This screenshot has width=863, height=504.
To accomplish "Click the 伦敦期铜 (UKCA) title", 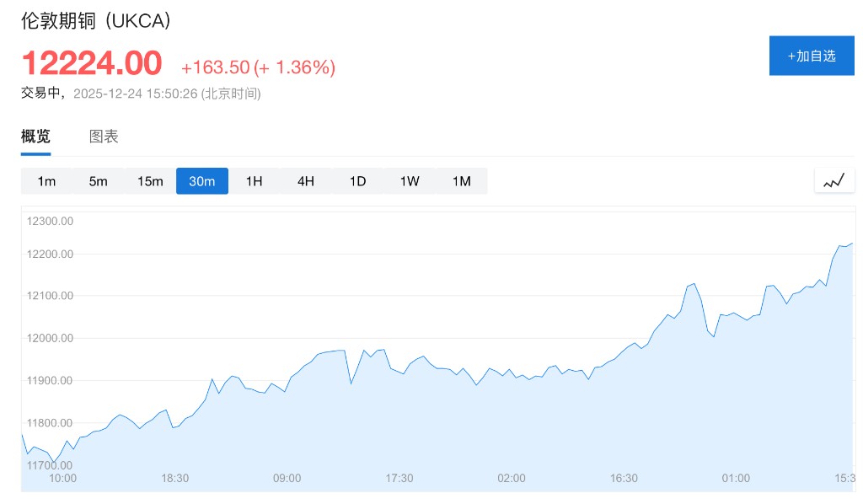I will (96, 21).
